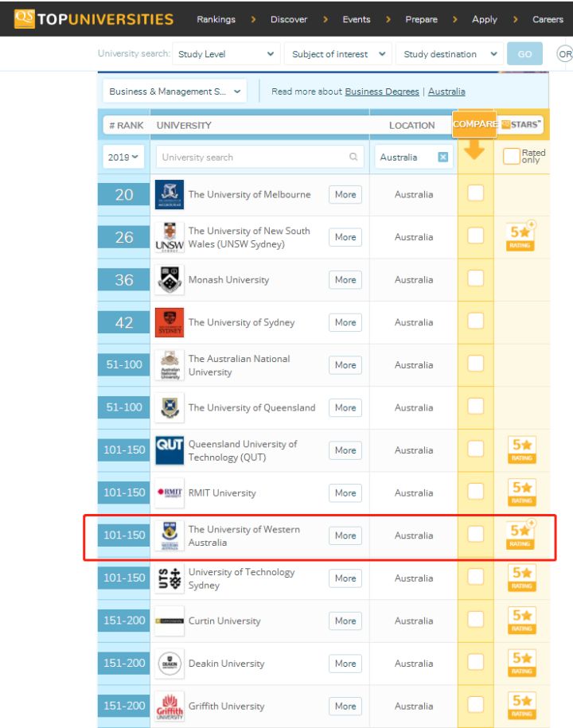Viewport: 573px width, 728px height.
Task: Click the Australia location filter field
Action: [x=413, y=157]
